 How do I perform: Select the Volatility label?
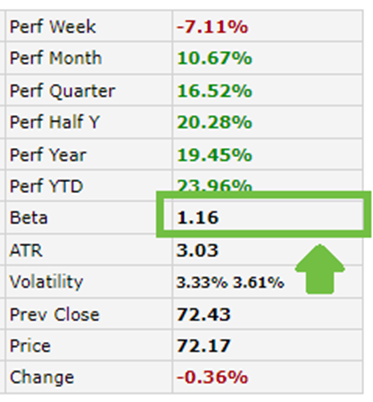(46, 282)
